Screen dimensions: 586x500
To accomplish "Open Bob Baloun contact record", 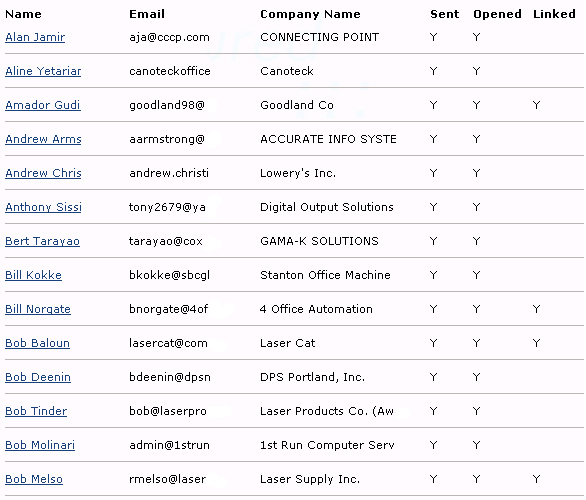I will coord(37,343).
